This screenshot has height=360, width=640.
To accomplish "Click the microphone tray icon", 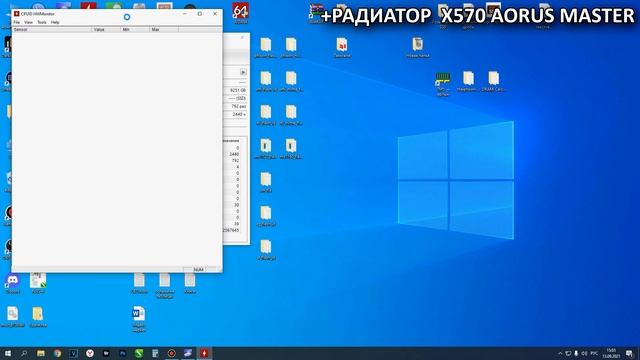I will coord(576,353).
